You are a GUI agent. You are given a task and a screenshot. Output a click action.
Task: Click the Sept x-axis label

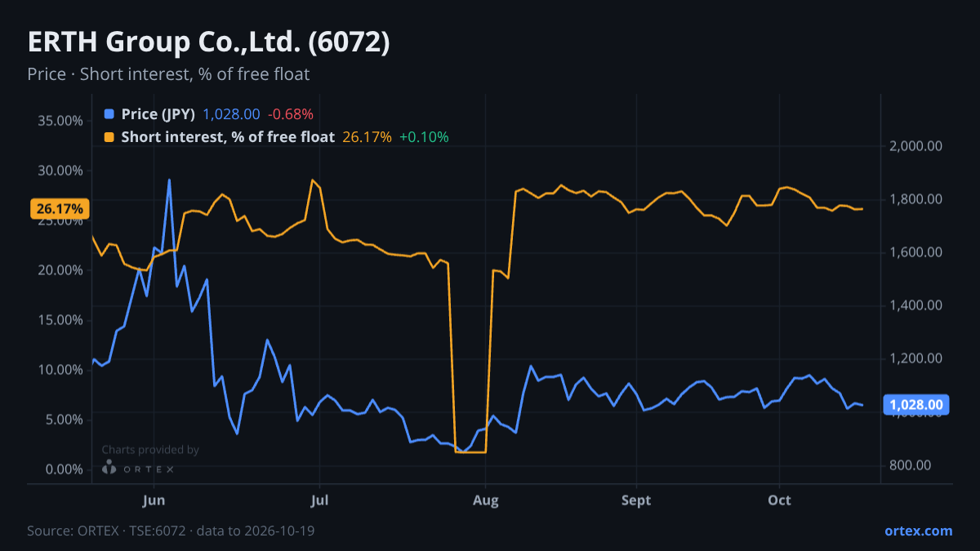coord(635,500)
